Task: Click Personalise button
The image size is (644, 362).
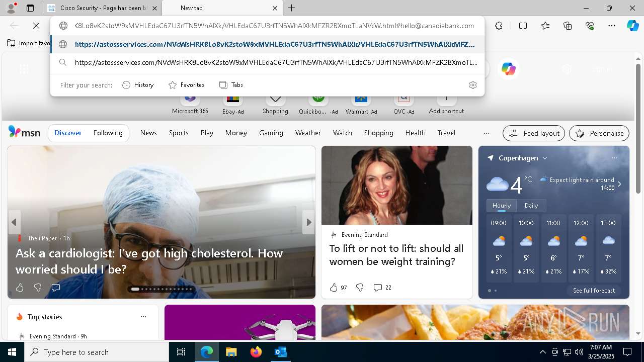Action: click(599, 133)
